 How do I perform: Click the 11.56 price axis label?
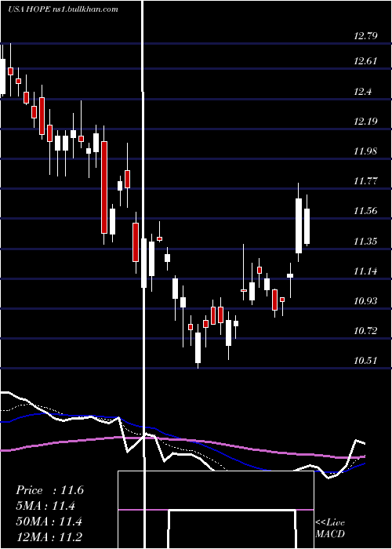(x=366, y=211)
